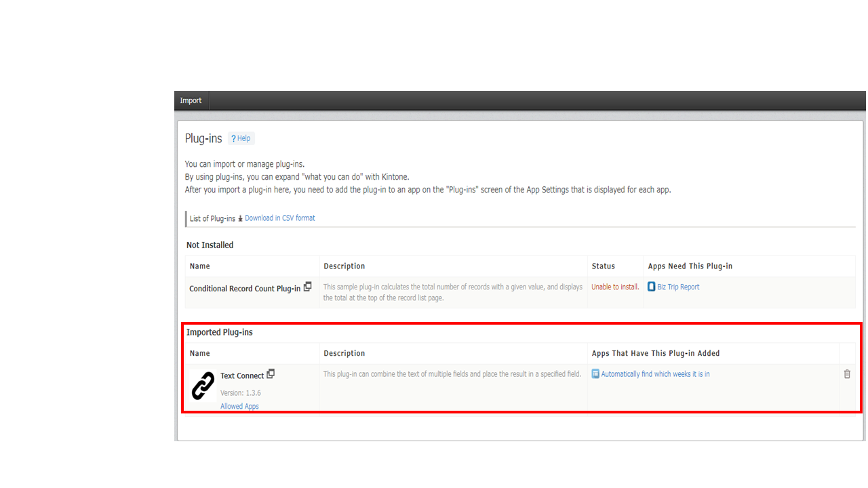Viewport: 868px width, 488px height.
Task: Click the app icon beside Automatically find which weeks
Action: (595, 373)
